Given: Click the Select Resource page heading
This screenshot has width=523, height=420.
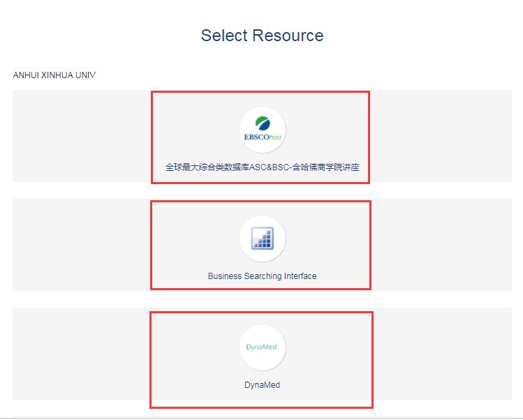Looking at the screenshot, I should 262,36.
